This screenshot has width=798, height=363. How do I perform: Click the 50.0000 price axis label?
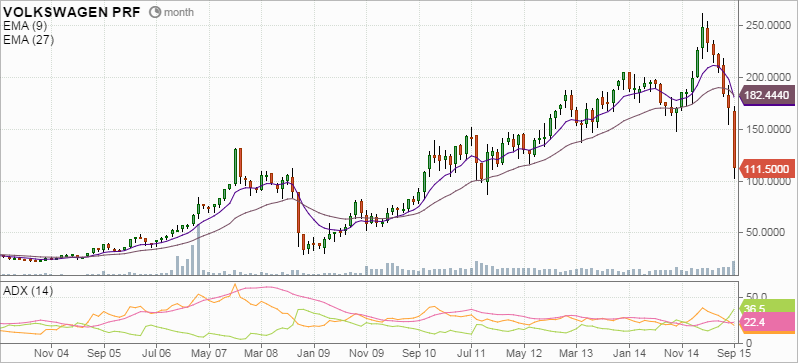point(765,233)
